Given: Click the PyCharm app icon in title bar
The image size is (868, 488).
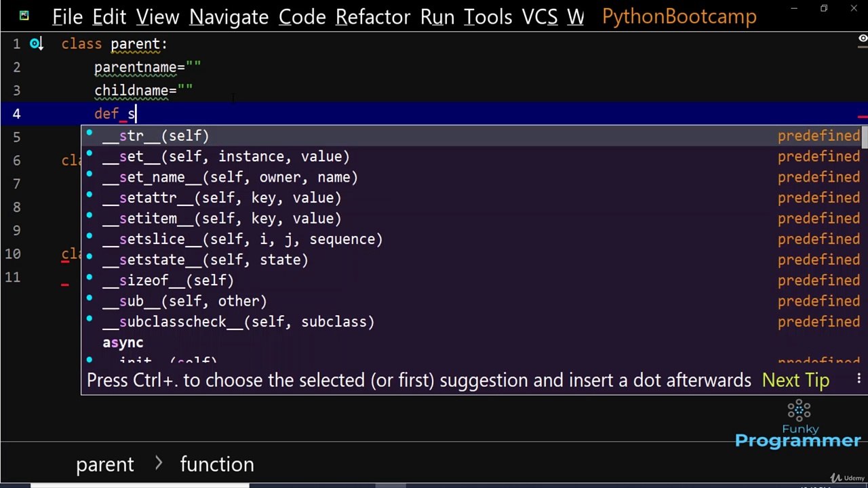Looking at the screenshot, I should 24,16.
